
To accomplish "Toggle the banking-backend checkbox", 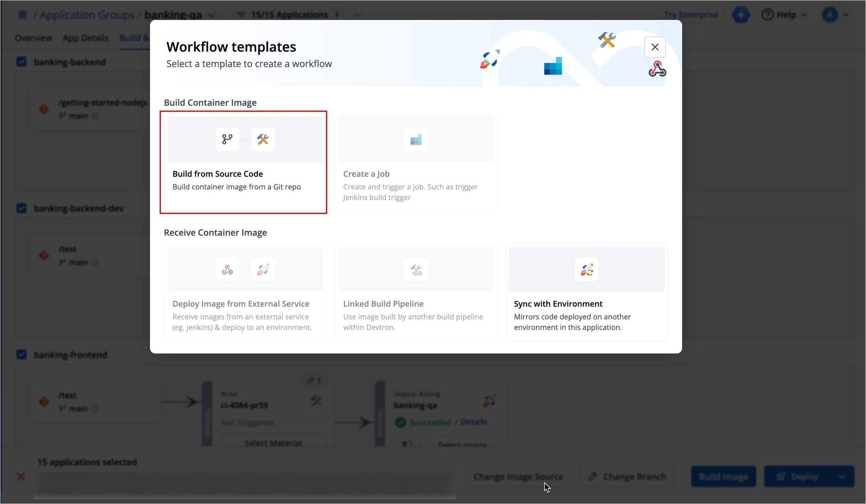I will click(22, 62).
